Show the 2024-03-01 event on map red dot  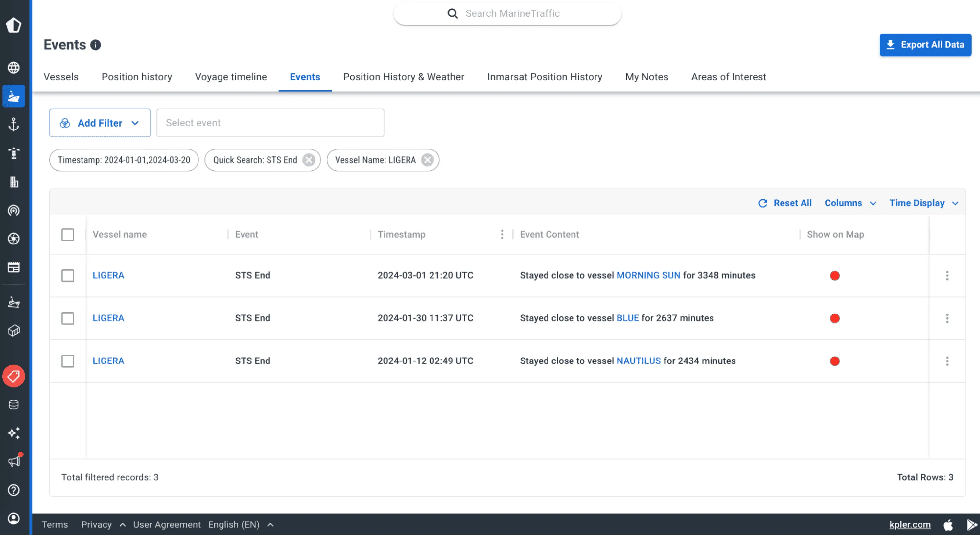(x=834, y=275)
